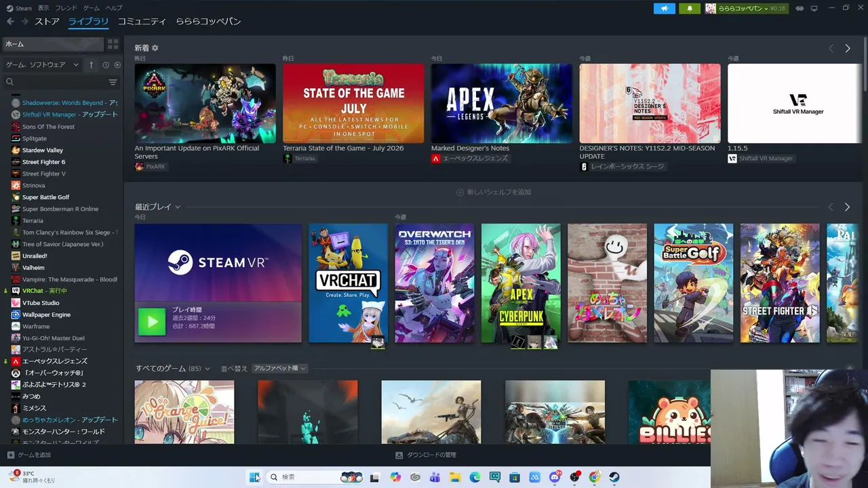Switch to the ストア tab
Screen dimensions: 868x488
coord(47,22)
